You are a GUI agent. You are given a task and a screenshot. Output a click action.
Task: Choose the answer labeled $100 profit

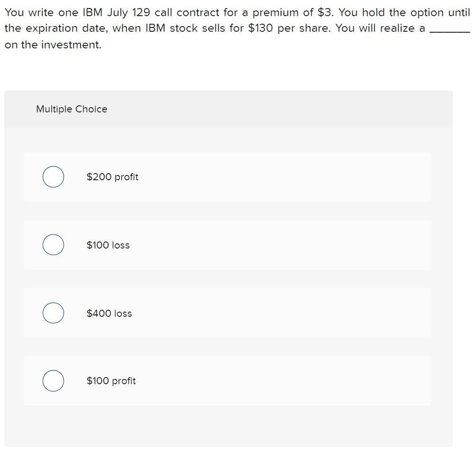(x=111, y=380)
